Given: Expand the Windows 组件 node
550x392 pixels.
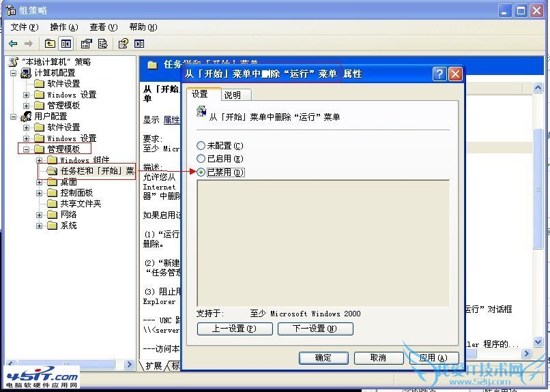Looking at the screenshot, I should pyautogui.click(x=40, y=160).
